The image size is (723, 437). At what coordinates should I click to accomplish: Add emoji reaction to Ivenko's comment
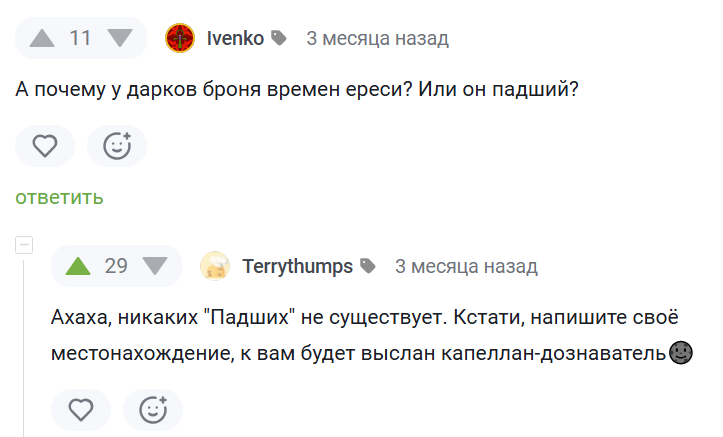coord(117,146)
